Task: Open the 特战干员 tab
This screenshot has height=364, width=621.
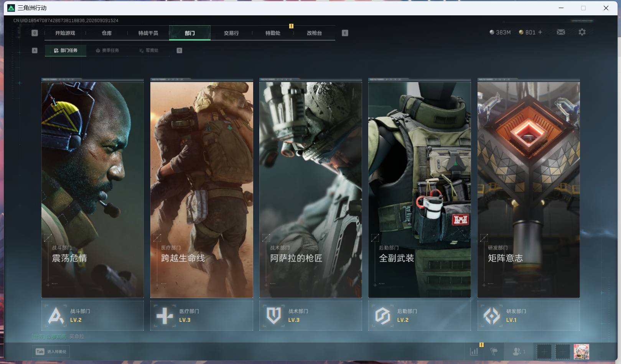Action: (x=148, y=33)
